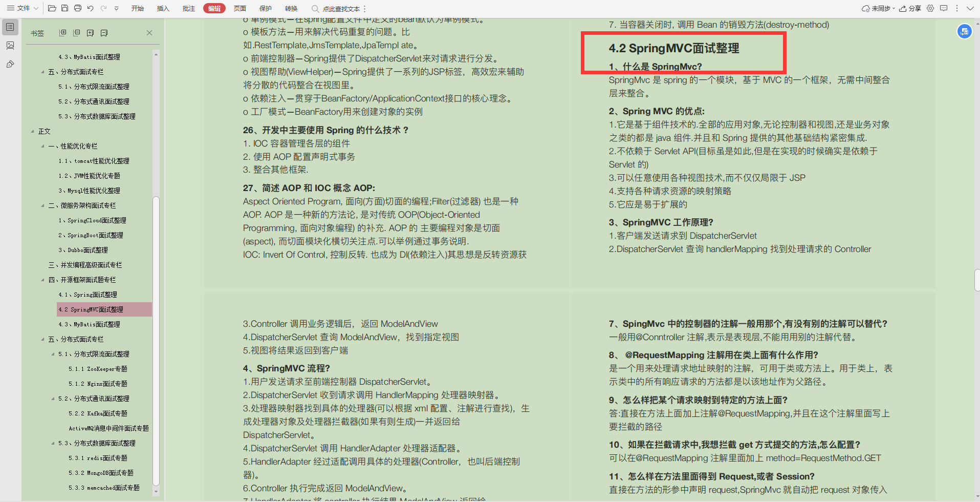Switch to the 插入 tab

pyautogui.click(x=163, y=8)
